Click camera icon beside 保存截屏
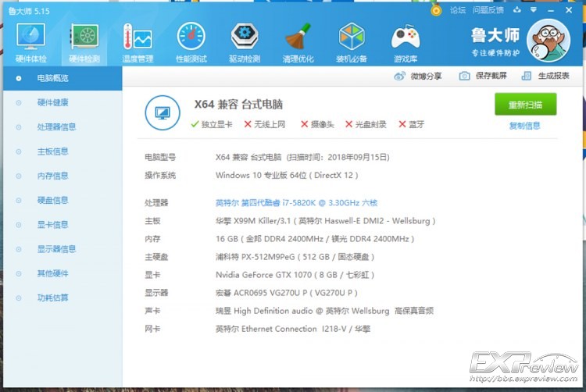Screen dimensions: 586x392 click(464, 76)
